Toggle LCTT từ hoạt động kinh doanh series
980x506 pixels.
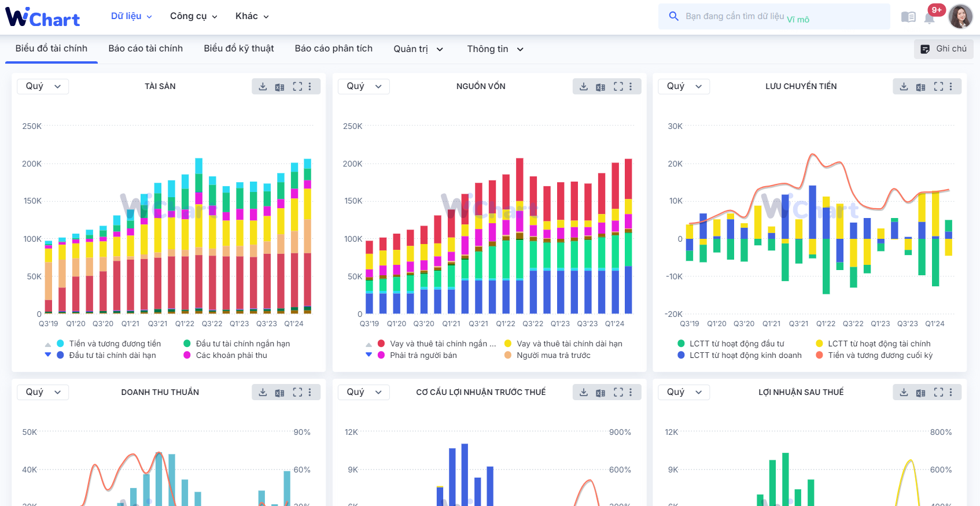coord(740,355)
